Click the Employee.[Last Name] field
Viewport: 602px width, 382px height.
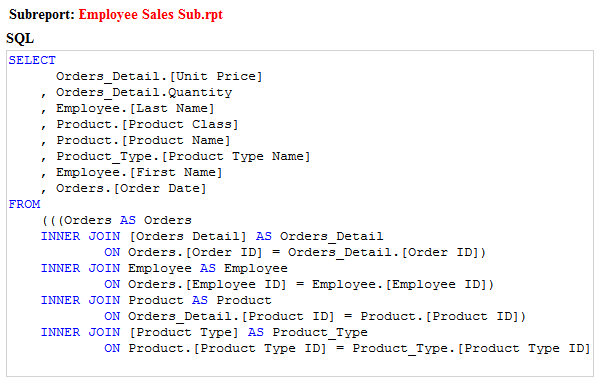tap(135, 109)
